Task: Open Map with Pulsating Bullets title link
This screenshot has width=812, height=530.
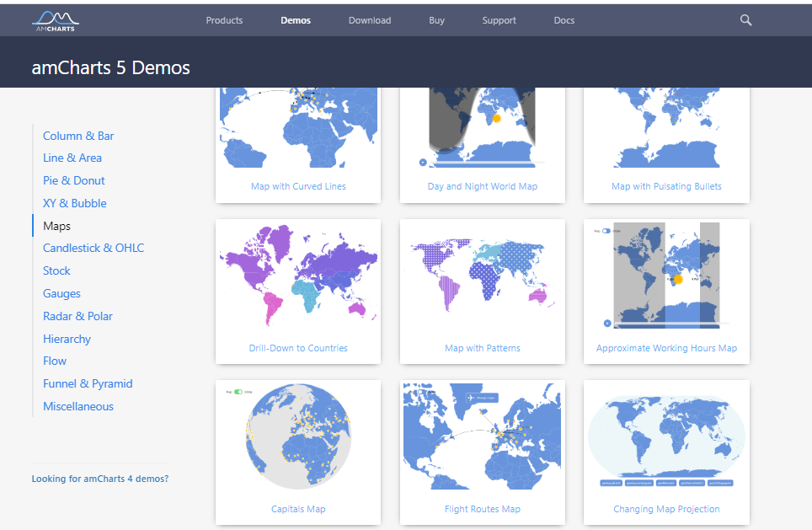Action: 666,186
